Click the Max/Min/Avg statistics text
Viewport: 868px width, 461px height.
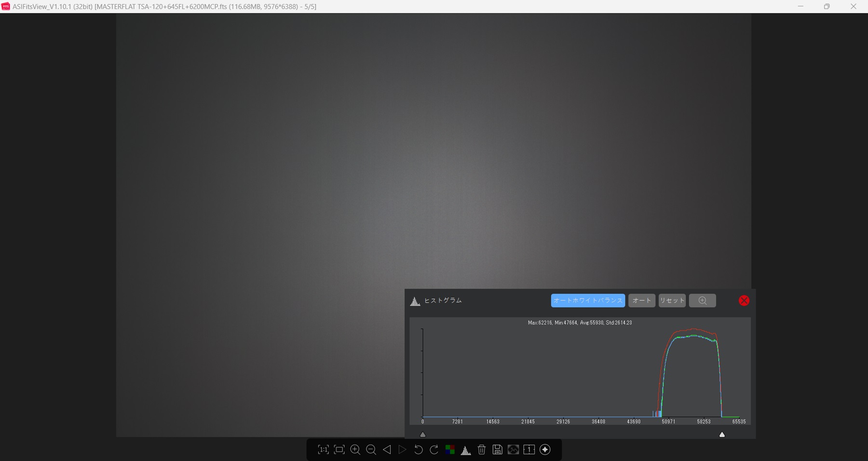pyautogui.click(x=580, y=323)
